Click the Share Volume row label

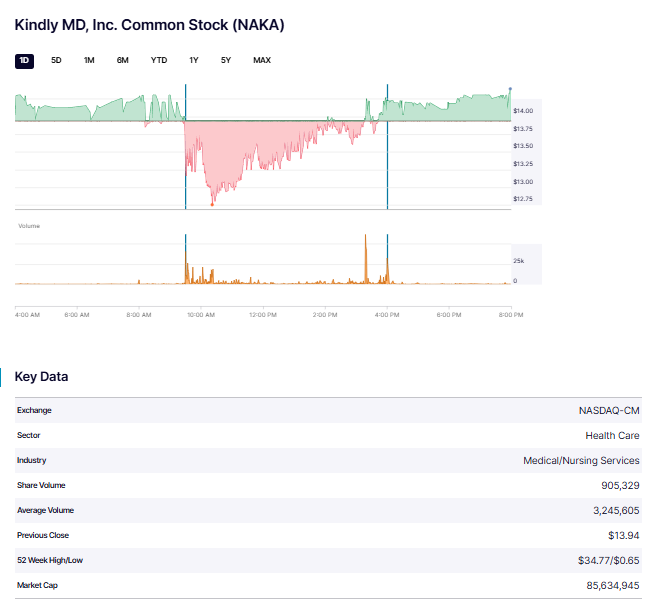point(41,485)
